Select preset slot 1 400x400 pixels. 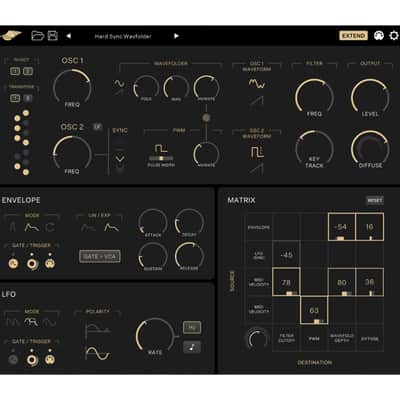(15, 71)
